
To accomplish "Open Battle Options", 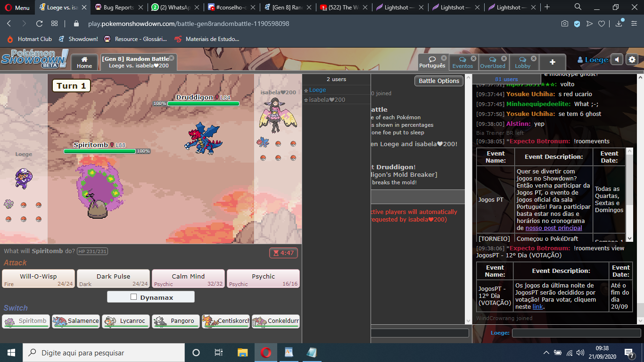I will [439, 81].
